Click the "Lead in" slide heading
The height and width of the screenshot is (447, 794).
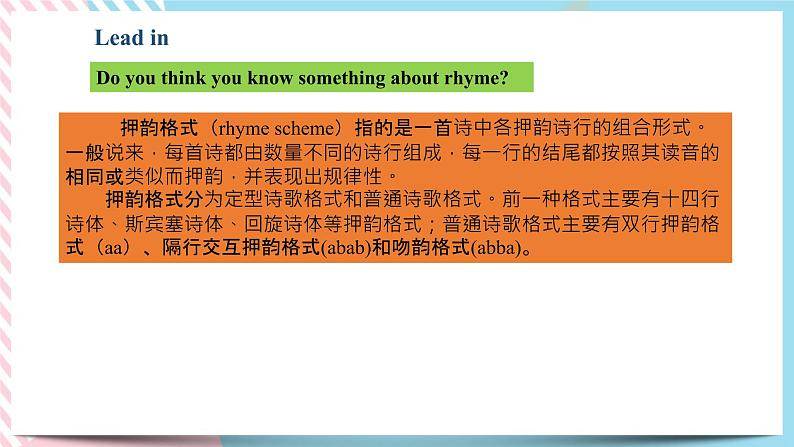pos(131,38)
